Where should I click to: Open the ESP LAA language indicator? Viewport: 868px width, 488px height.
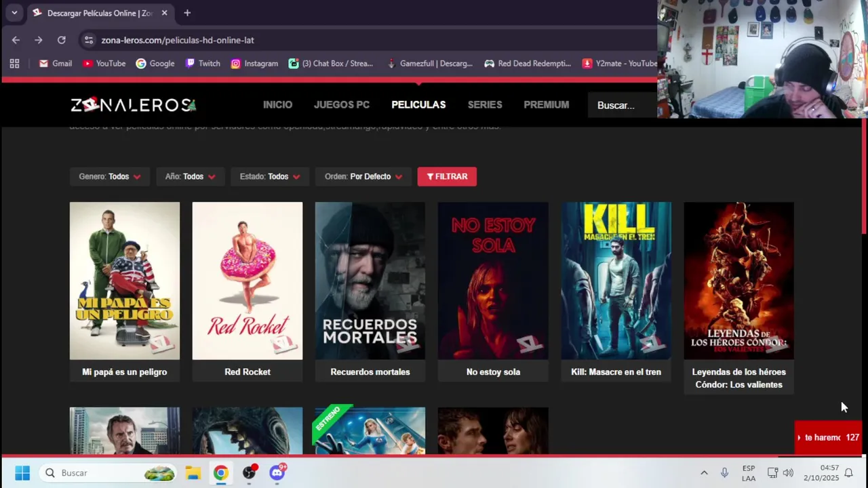[x=749, y=473]
